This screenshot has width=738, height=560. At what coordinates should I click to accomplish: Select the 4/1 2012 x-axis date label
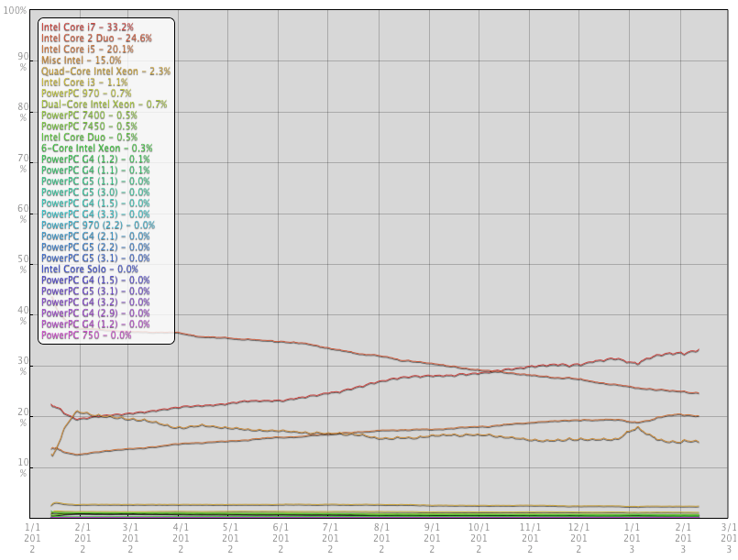tap(181, 538)
